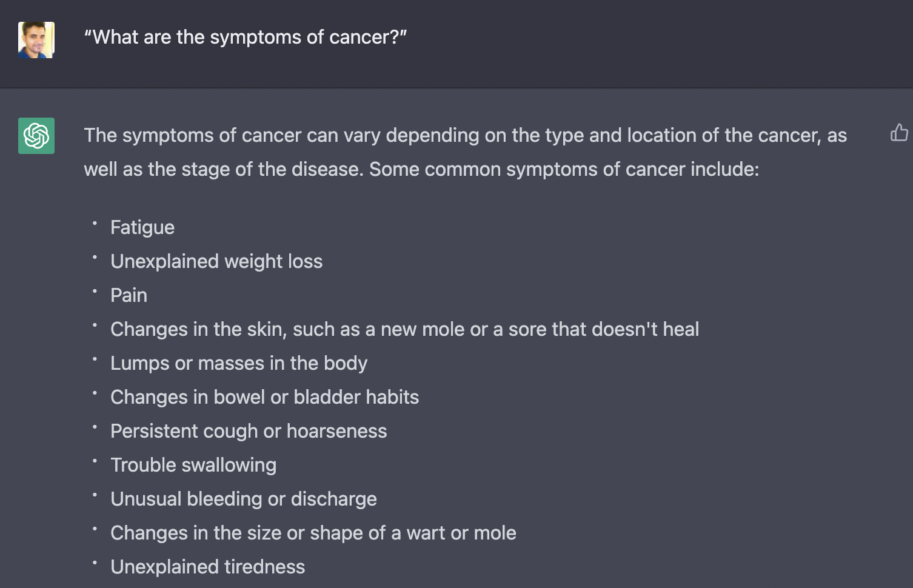Select the "Pain" list item text

point(129,295)
